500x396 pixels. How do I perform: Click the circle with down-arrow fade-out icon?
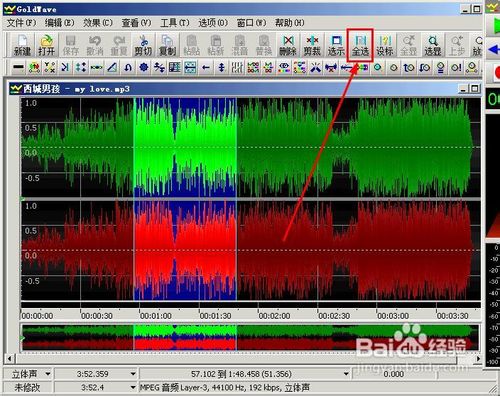click(x=425, y=68)
